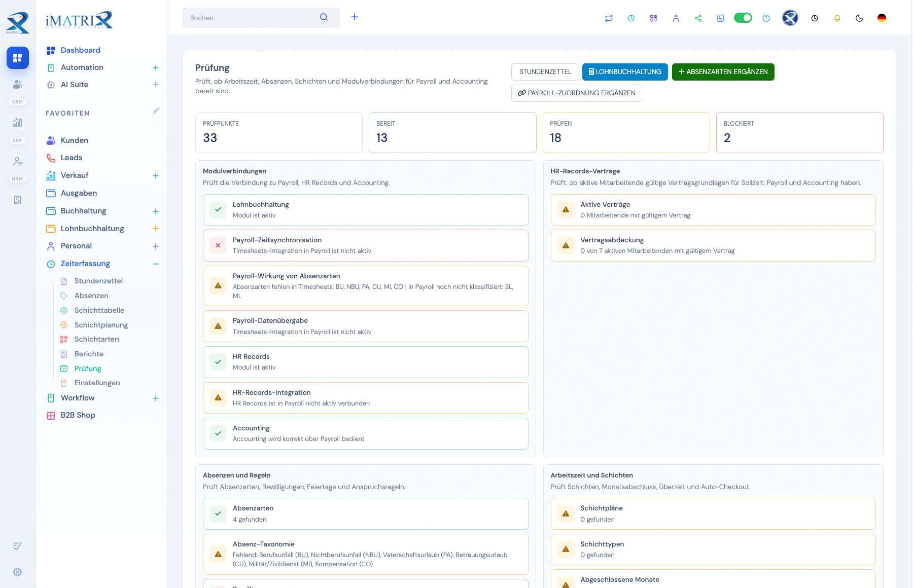This screenshot has width=913, height=588.
Task: Open Dashboard in the sidebar
Action: click(x=81, y=50)
